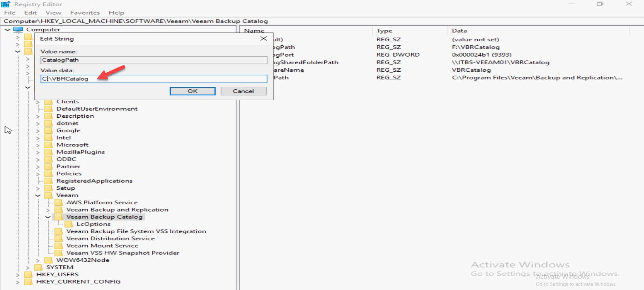Open the Favorites menu
This screenshot has height=290, width=644.
pyautogui.click(x=85, y=13)
